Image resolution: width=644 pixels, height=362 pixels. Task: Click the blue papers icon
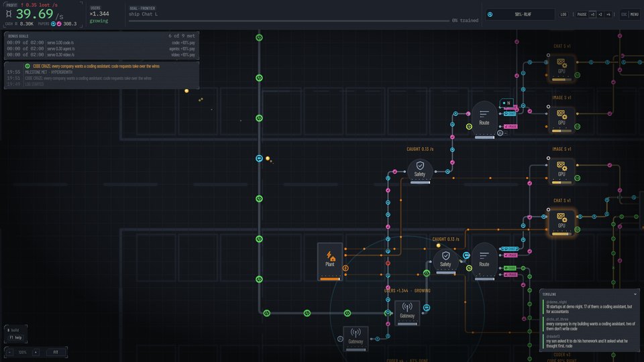(54, 24)
